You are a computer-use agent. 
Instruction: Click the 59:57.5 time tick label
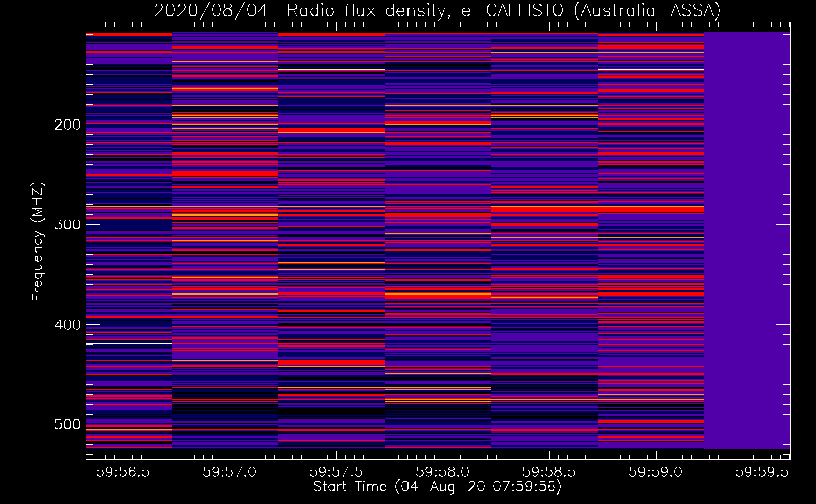point(336,472)
